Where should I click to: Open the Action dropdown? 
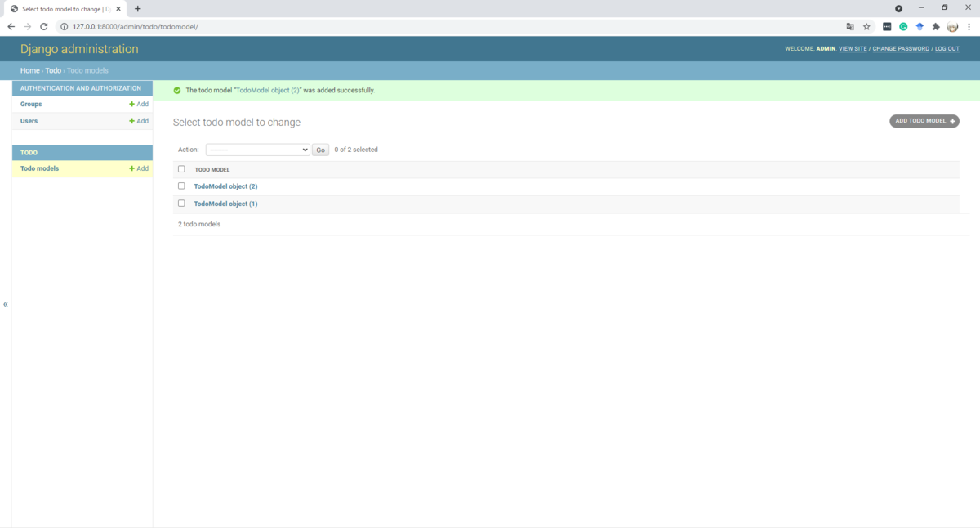[x=257, y=150]
